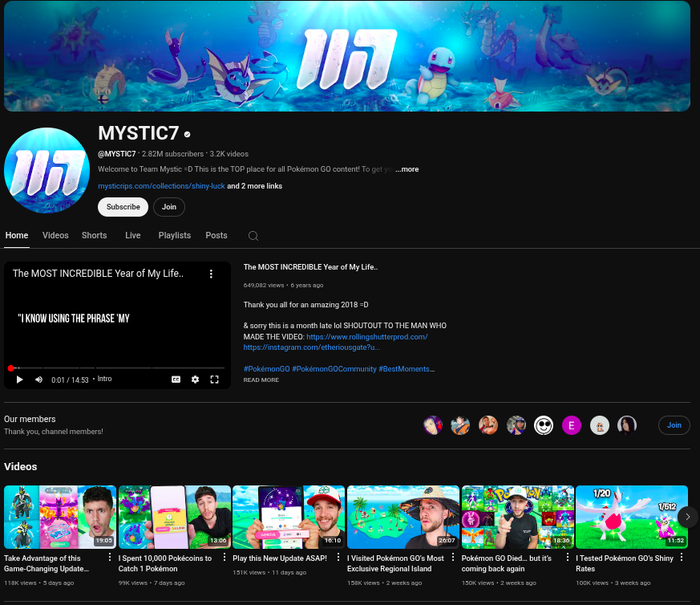
Task: Open menu for 'I Visited Pokémon GO's Most Exclusive' video
Action: pyautogui.click(x=453, y=557)
